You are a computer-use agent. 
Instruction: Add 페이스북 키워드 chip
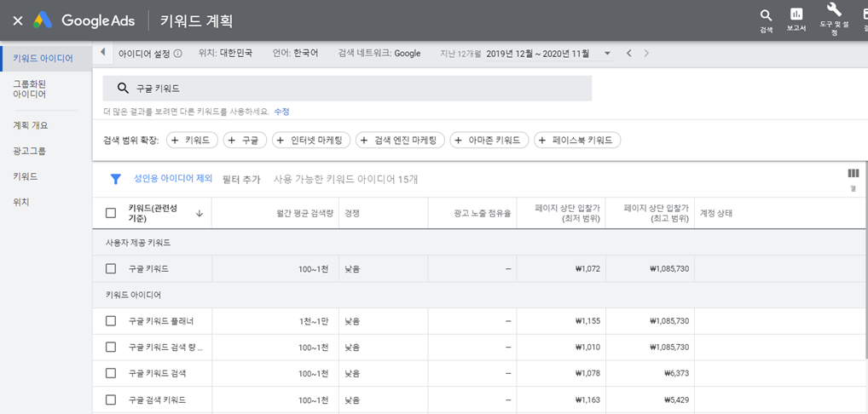point(577,141)
